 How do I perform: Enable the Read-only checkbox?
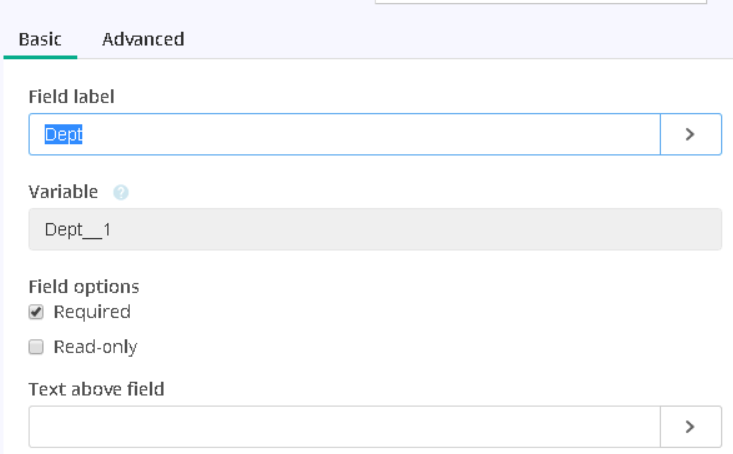36,347
